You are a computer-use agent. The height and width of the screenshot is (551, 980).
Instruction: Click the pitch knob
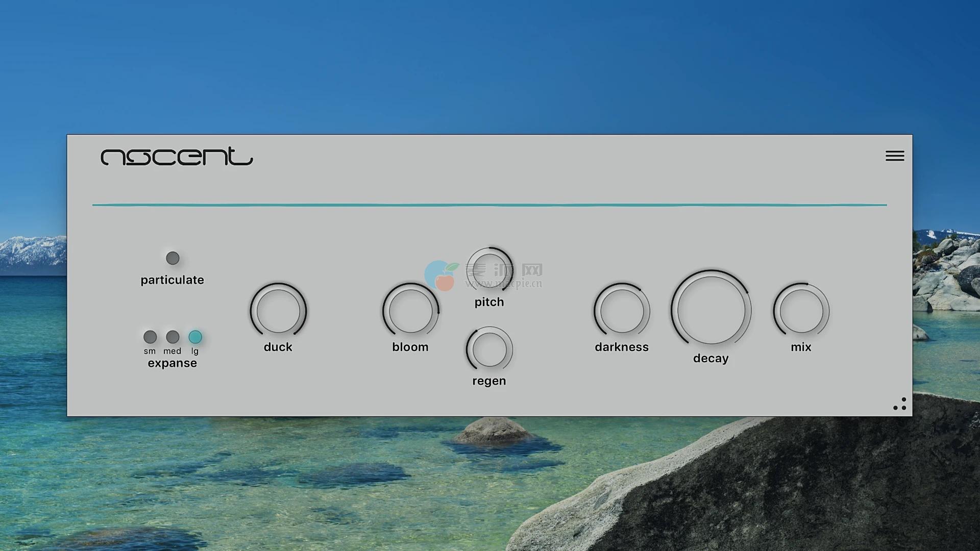click(489, 270)
